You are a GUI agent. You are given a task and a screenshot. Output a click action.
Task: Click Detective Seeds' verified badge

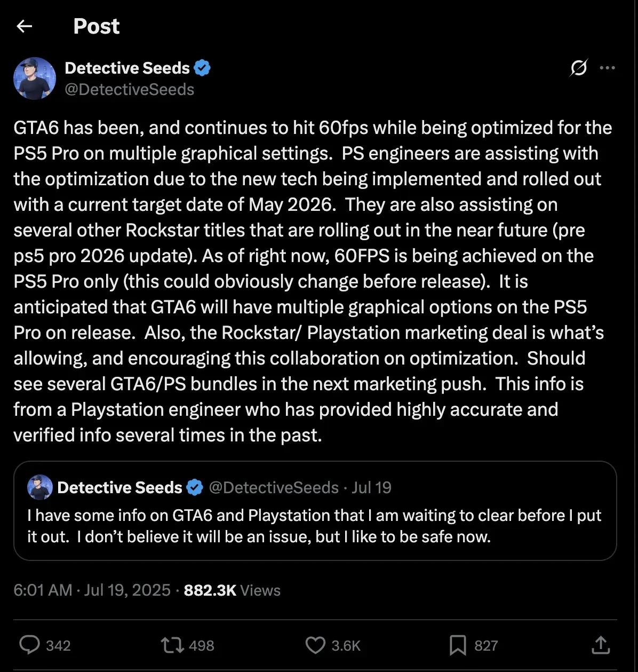coord(203,68)
